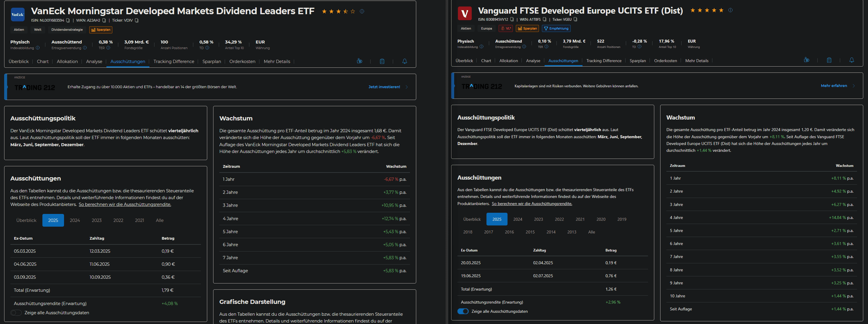Enable VanEck 'Zeige alle Ausschüttungsdaten' toggle

coord(16,313)
